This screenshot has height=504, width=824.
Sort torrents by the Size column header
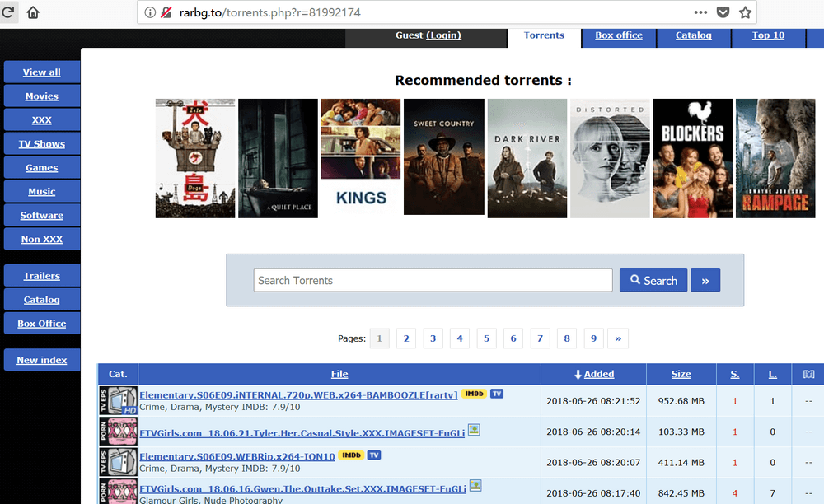(x=681, y=374)
